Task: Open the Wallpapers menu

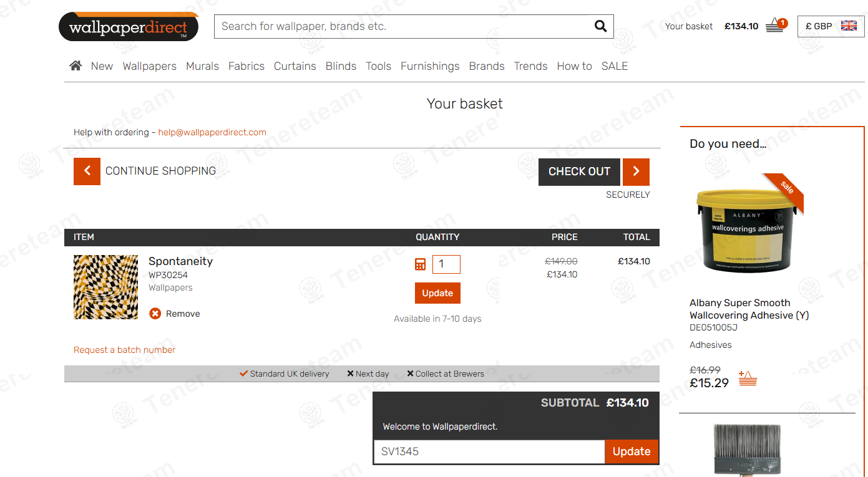Action: pyautogui.click(x=149, y=66)
